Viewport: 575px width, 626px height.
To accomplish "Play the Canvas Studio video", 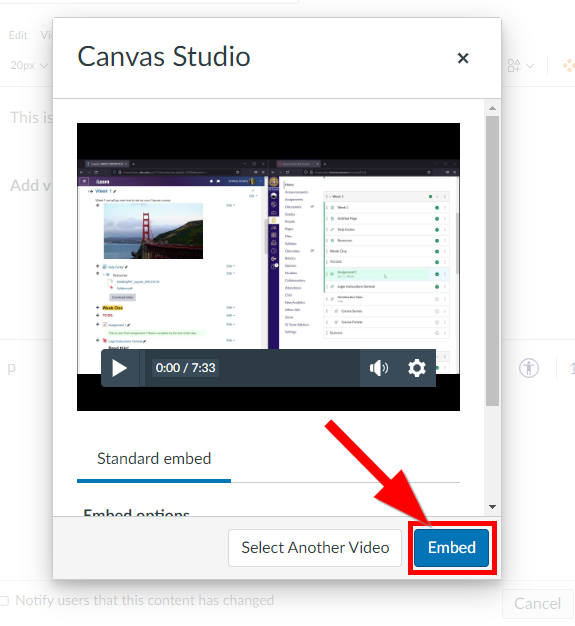I will coord(119,368).
